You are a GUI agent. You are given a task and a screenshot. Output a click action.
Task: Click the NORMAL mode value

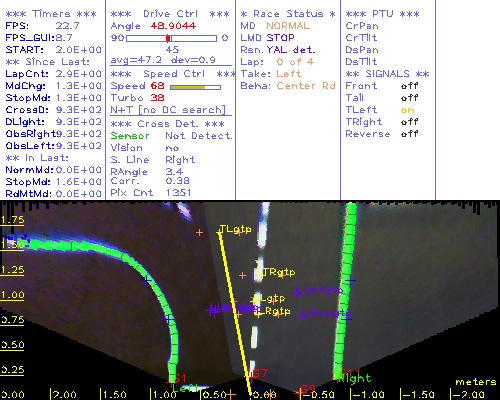(288, 26)
